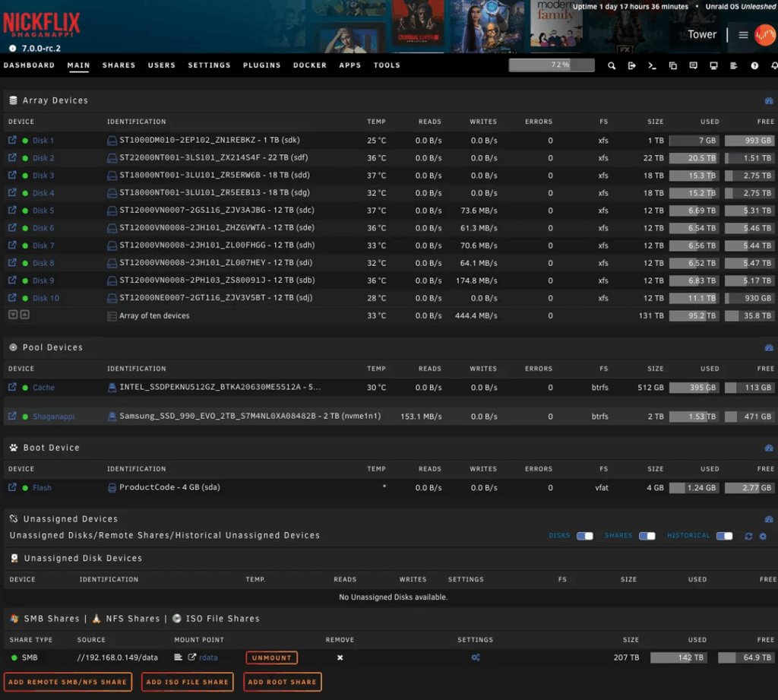Click the green status dot for Shaganappi

point(25,417)
